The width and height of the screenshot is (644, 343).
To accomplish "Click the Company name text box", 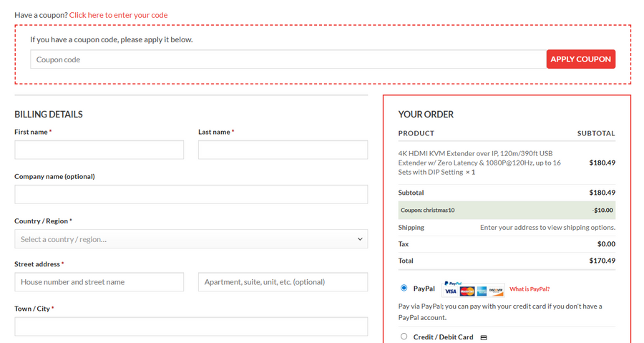I will coord(190,194).
